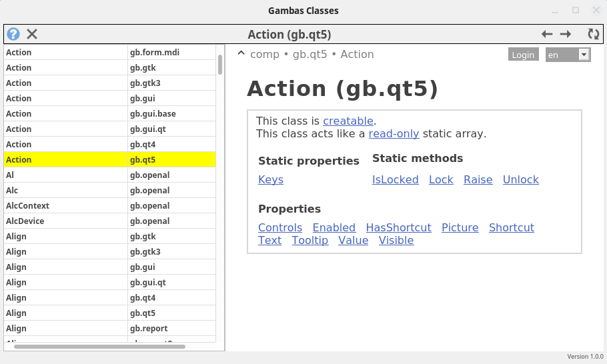This screenshot has width=607, height=364.
Task: Click the up caret before comp breadcrumb
Action: coord(241,53)
